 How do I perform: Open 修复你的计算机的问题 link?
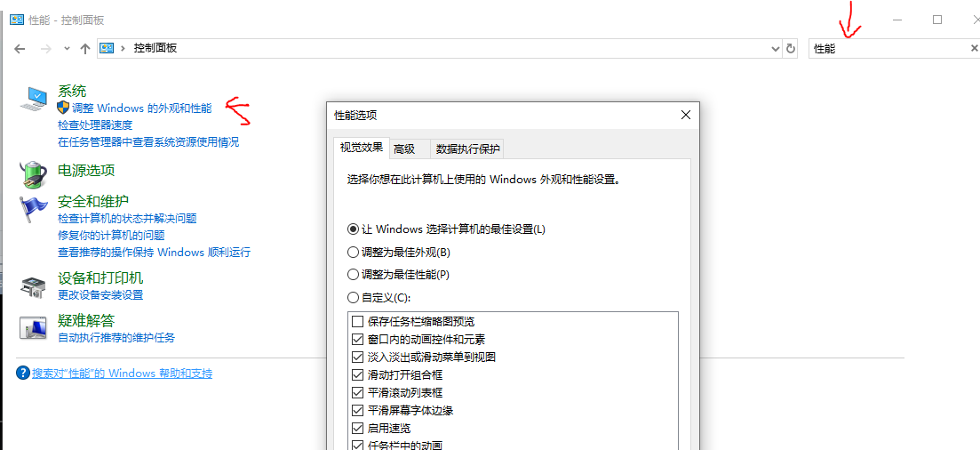click(x=111, y=236)
